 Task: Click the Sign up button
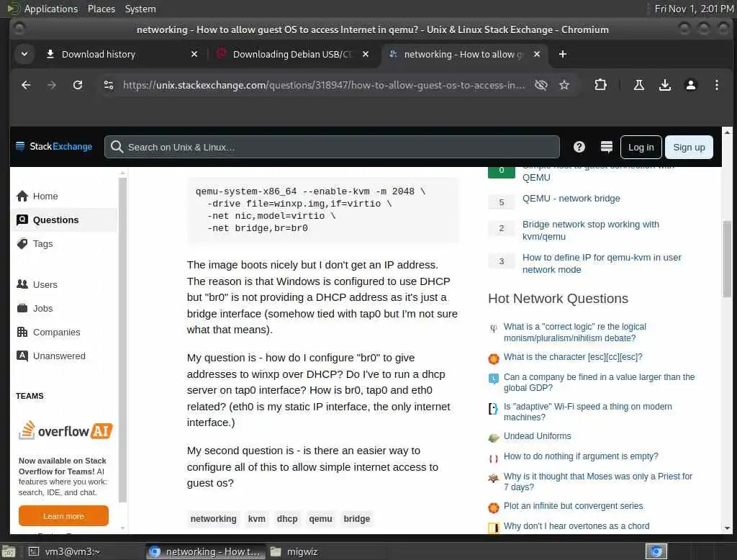tap(689, 147)
